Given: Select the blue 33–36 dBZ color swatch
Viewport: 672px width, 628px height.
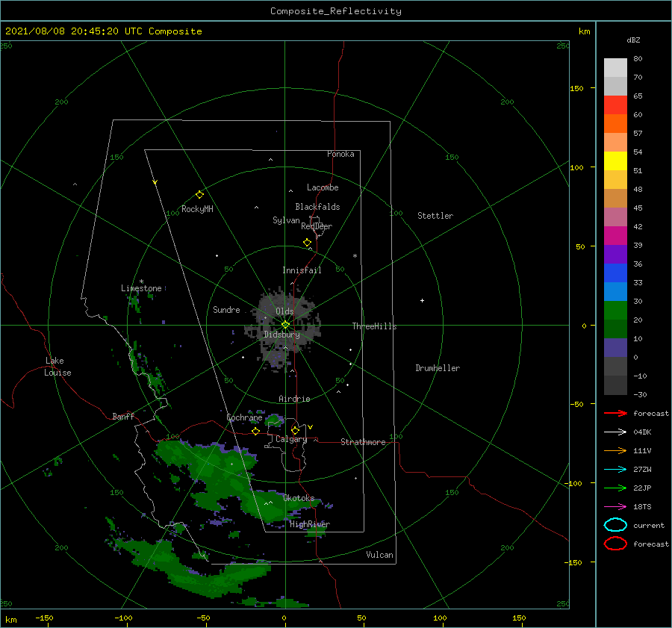Looking at the screenshot, I should pyautogui.click(x=615, y=273).
